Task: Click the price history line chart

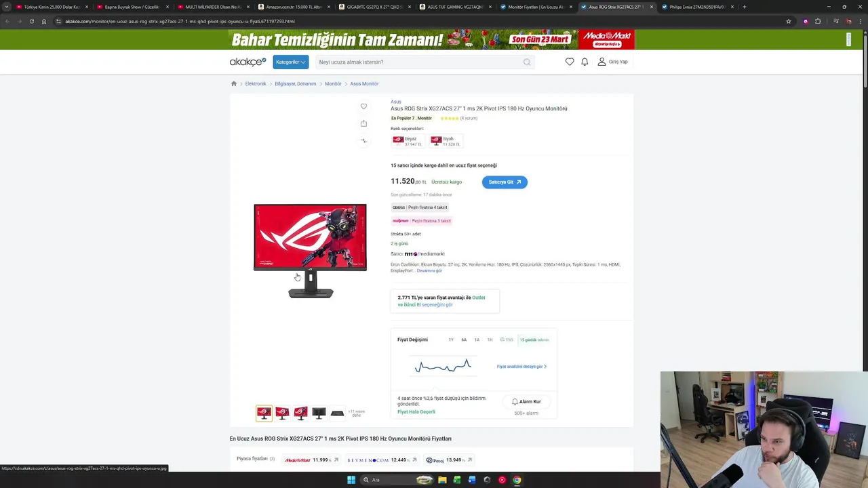Action: pos(443,367)
